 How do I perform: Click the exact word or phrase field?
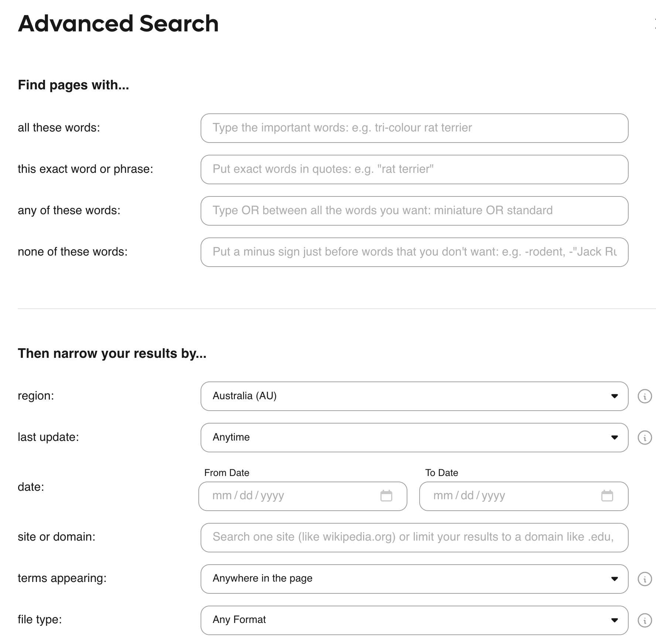coord(414,169)
